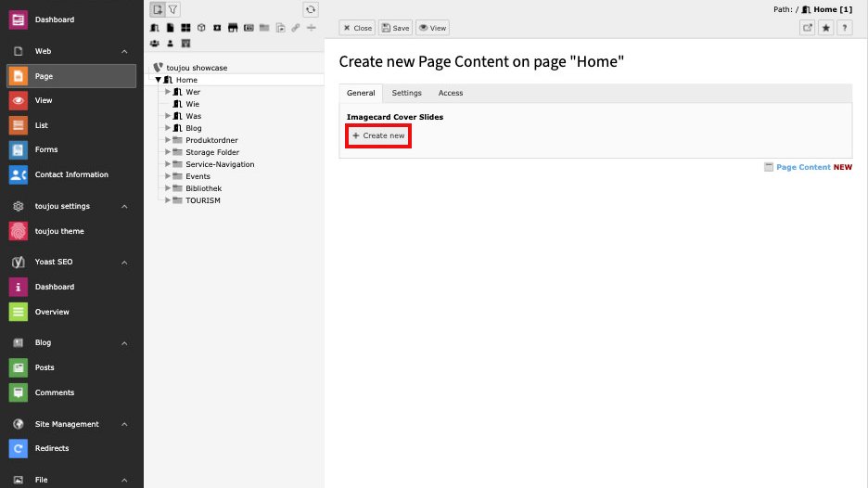The image size is (868, 488).
Task: Collapse the Home page tree node
Action: [x=159, y=80]
